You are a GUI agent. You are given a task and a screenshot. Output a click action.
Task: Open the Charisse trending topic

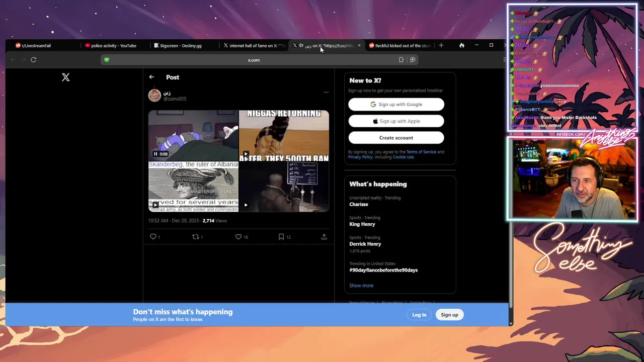coord(359,204)
